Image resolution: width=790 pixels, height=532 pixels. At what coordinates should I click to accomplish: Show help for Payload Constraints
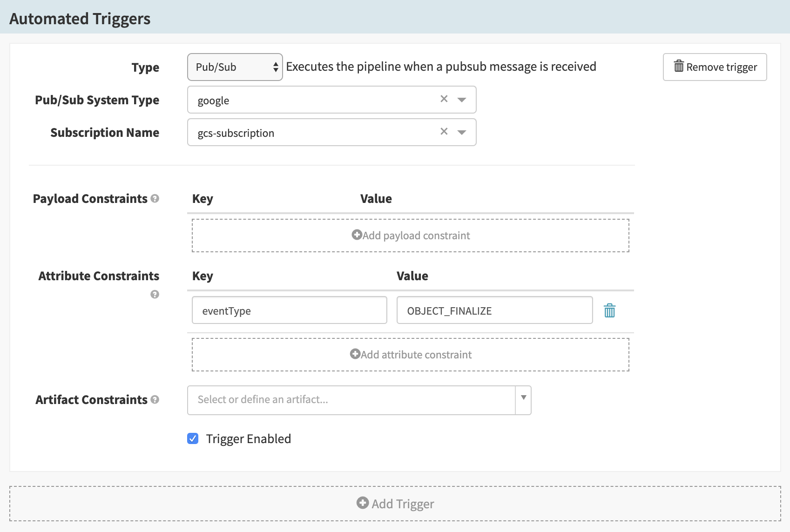pyautogui.click(x=155, y=199)
